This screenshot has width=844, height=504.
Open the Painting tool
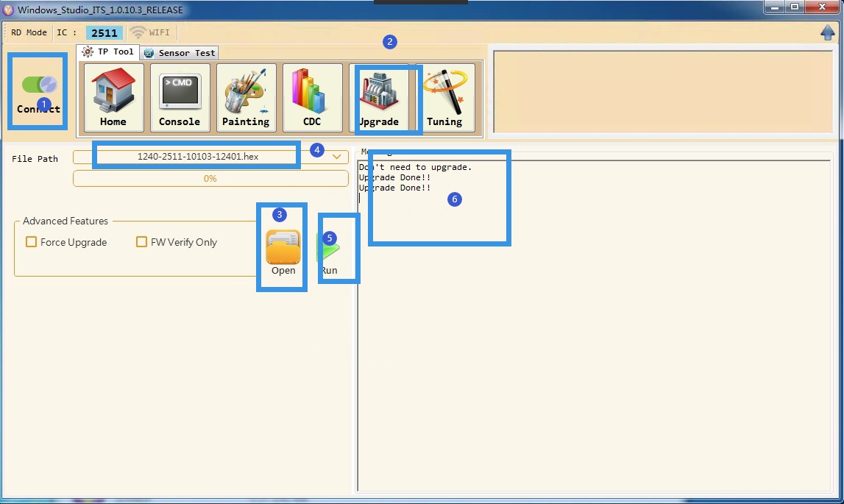246,97
